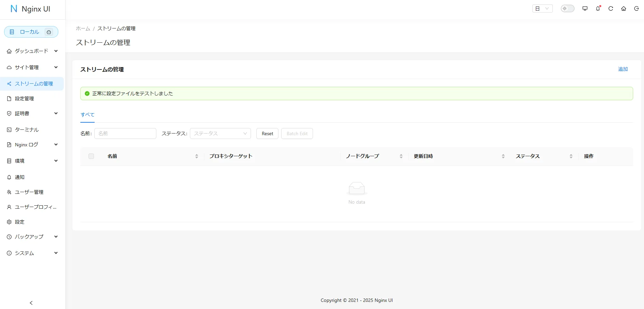
Task: Sort table by 名前 column
Action: click(153, 156)
